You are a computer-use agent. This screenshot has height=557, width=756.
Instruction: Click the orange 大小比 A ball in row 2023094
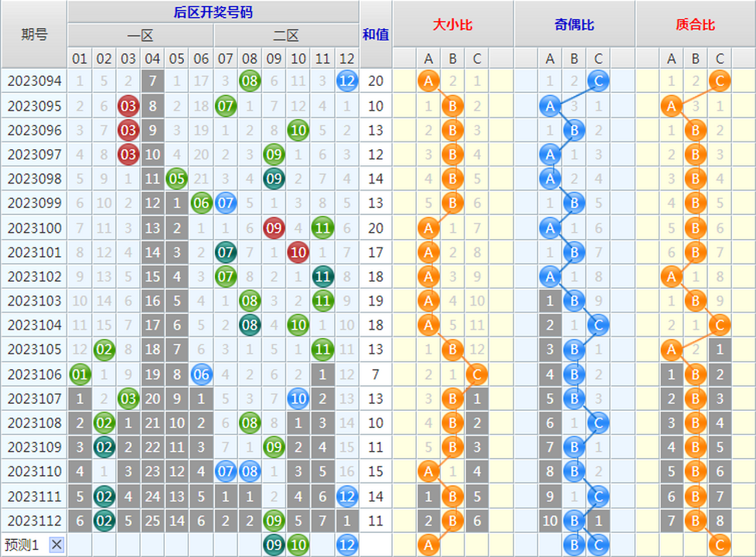[x=428, y=81]
